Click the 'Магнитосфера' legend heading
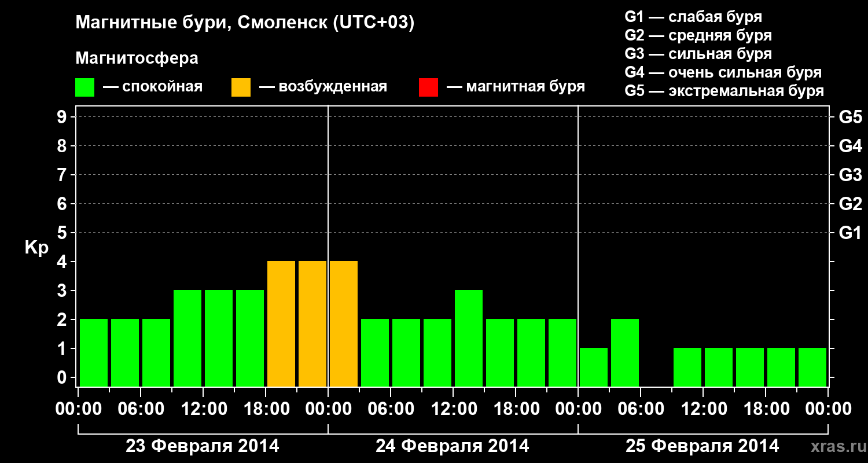The width and height of the screenshot is (868, 463). (x=137, y=58)
